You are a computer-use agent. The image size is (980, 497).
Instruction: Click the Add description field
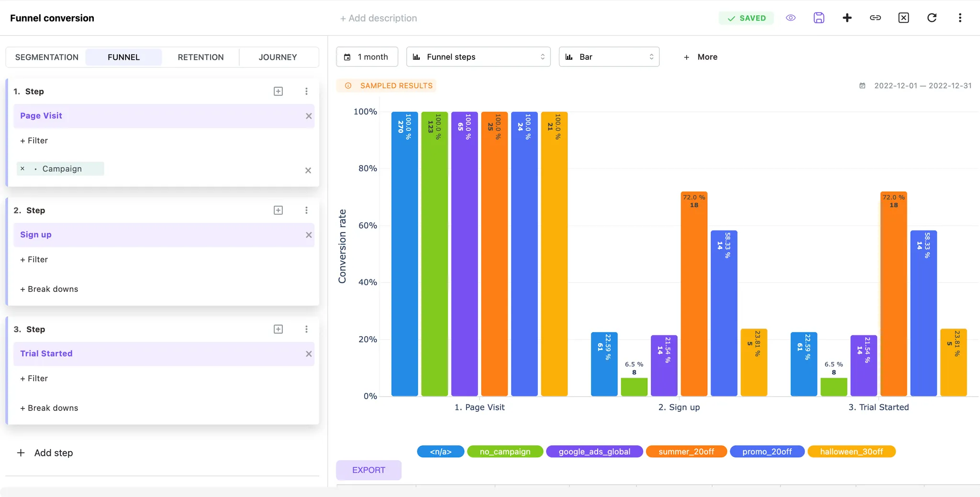(x=379, y=18)
